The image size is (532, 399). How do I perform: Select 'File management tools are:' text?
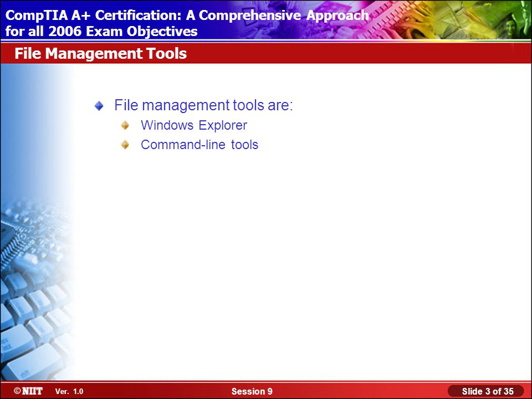pos(203,105)
